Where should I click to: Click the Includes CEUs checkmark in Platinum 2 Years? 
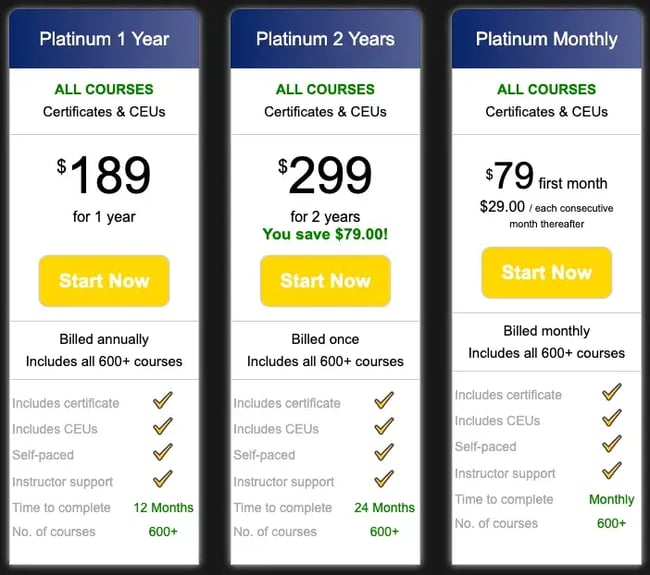384,428
